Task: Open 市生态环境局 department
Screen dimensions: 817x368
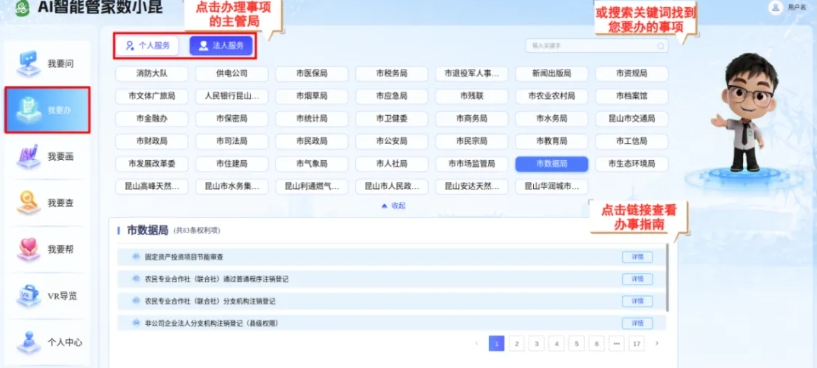Action: tap(632, 164)
